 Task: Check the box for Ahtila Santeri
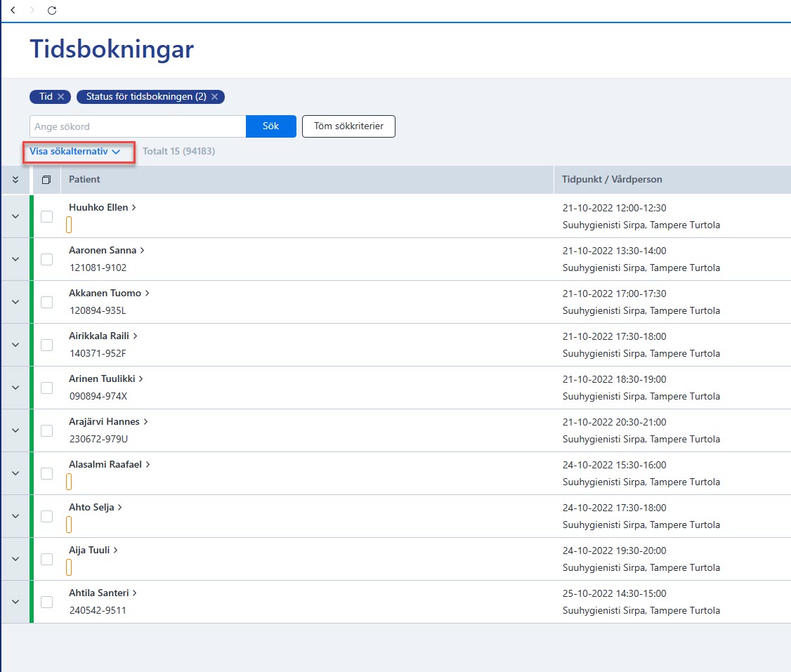pyautogui.click(x=46, y=602)
